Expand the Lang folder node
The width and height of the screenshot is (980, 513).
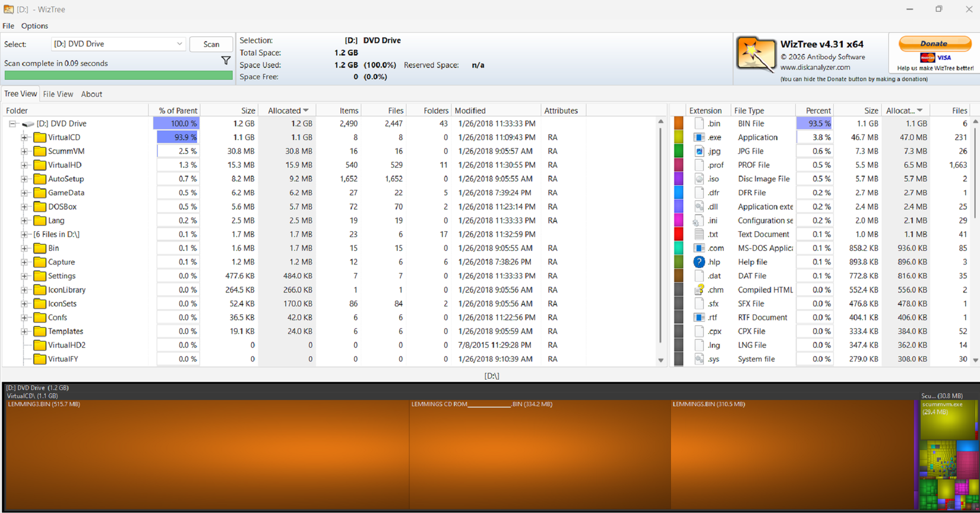pyautogui.click(x=24, y=221)
